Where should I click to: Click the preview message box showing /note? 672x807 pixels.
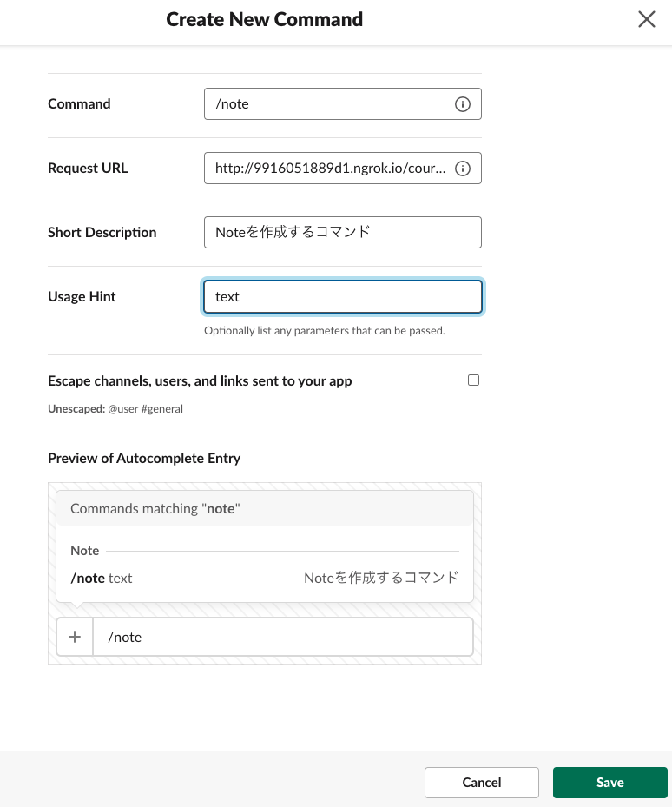(283, 637)
